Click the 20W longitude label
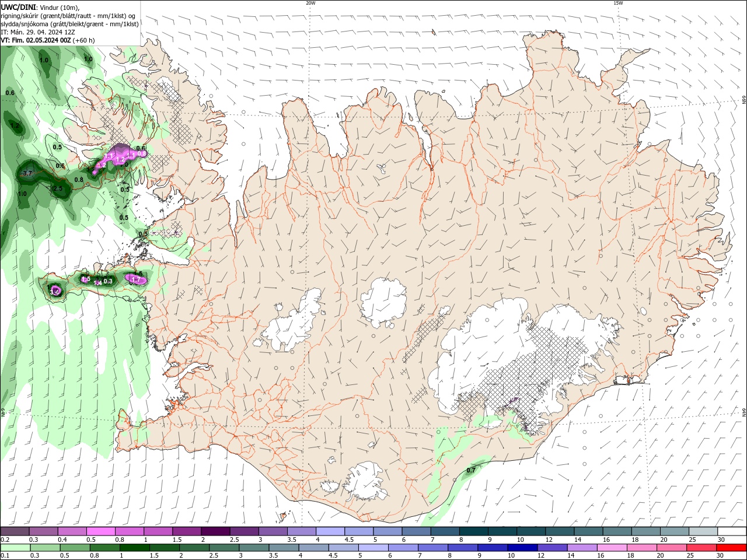 (x=311, y=3)
